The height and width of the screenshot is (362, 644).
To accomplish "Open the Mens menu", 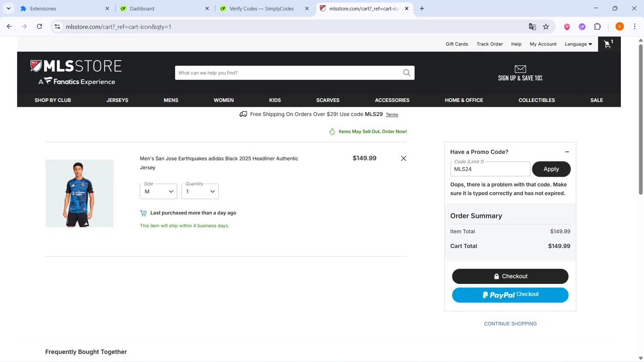I will tap(171, 100).
